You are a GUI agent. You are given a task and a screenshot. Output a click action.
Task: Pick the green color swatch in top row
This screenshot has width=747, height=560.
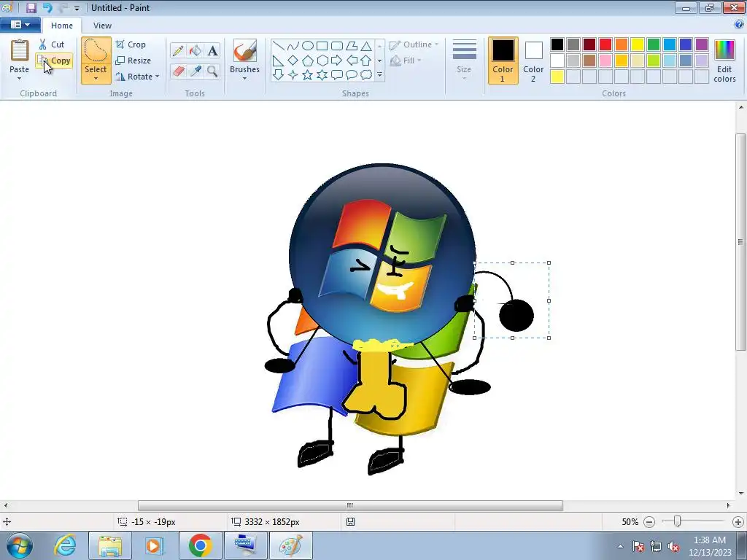coord(654,44)
